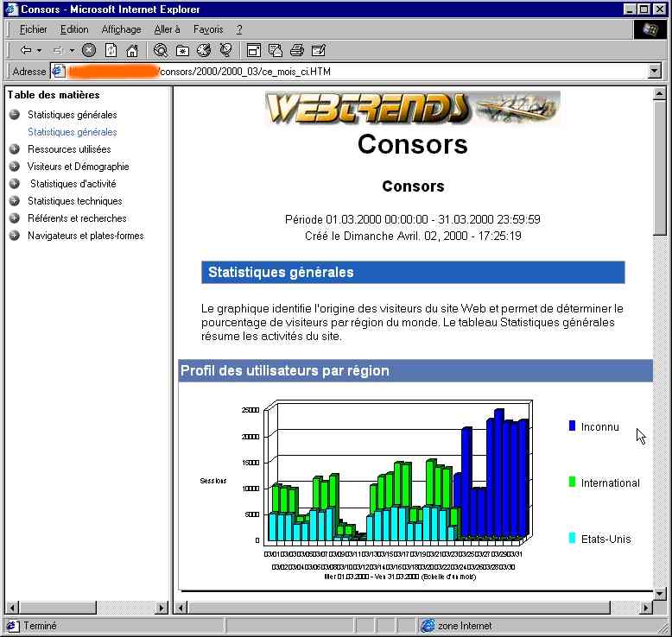This screenshot has width=672, height=637.
Task: Click the page icon in the address bar
Action: [58, 71]
